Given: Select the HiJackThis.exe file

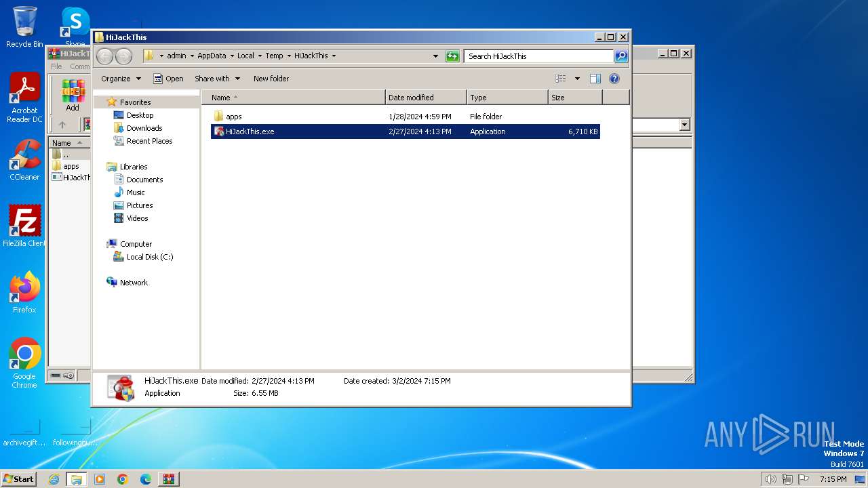Looking at the screenshot, I should (x=406, y=131).
